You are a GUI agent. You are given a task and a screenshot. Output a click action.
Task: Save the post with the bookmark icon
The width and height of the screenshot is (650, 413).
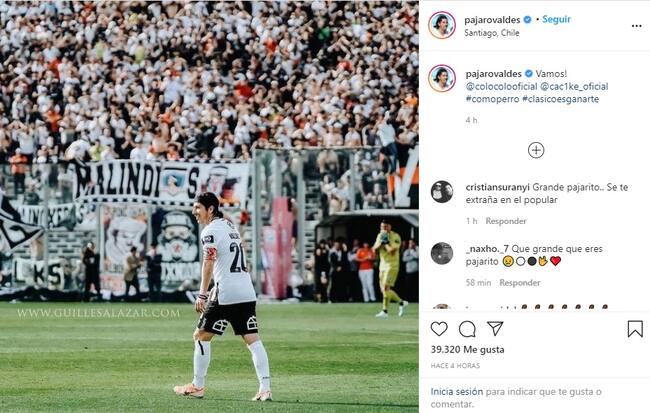[635, 329]
